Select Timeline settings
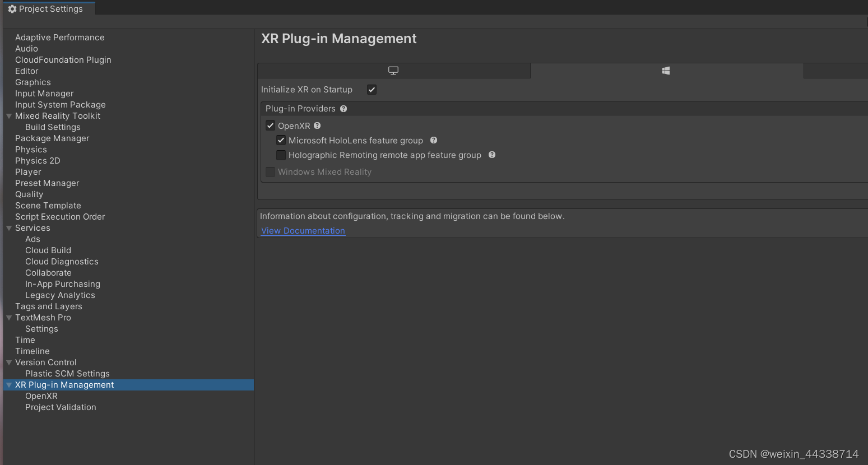 33,351
